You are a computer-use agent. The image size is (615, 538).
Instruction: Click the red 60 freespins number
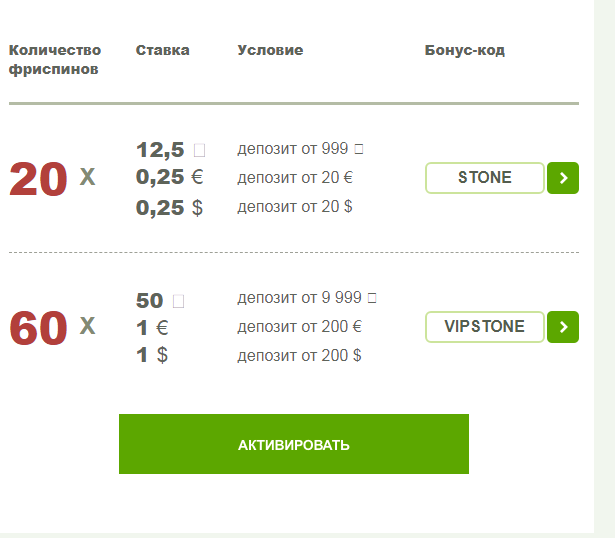tap(38, 328)
